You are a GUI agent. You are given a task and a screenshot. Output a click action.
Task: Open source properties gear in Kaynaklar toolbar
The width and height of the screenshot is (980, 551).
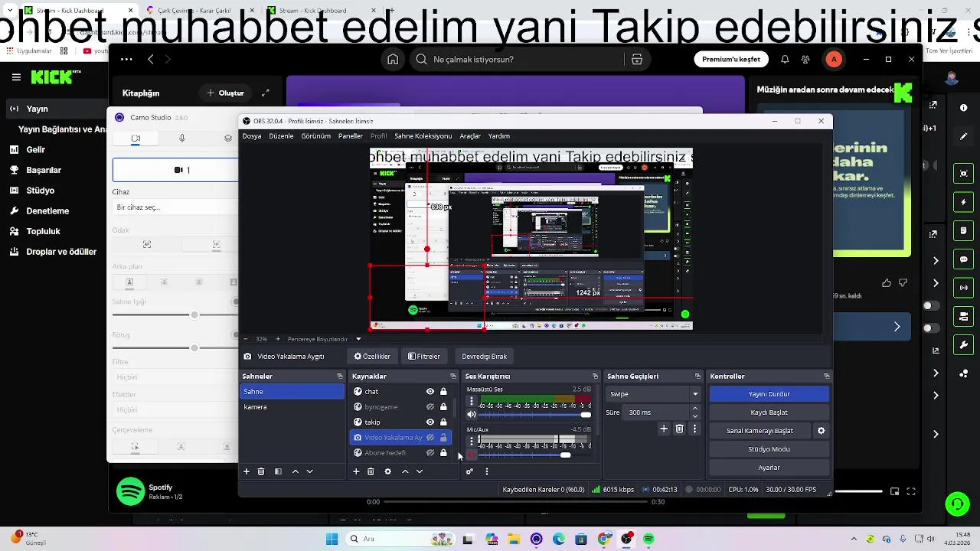tap(387, 471)
